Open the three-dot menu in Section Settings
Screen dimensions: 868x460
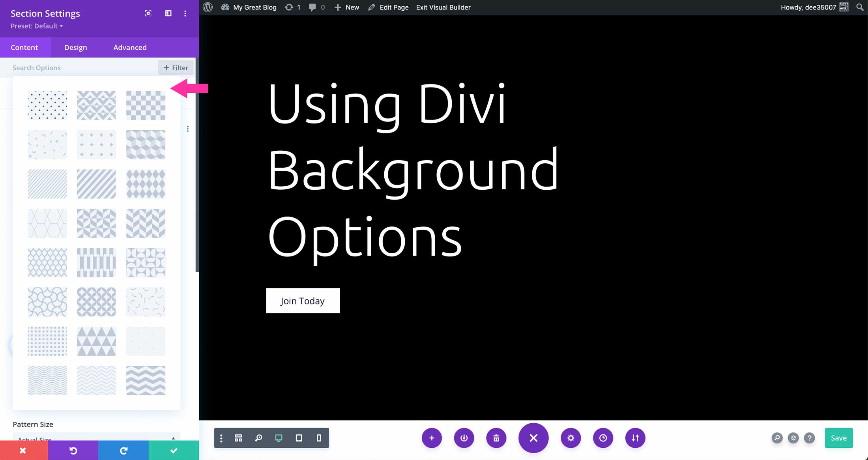pos(185,13)
